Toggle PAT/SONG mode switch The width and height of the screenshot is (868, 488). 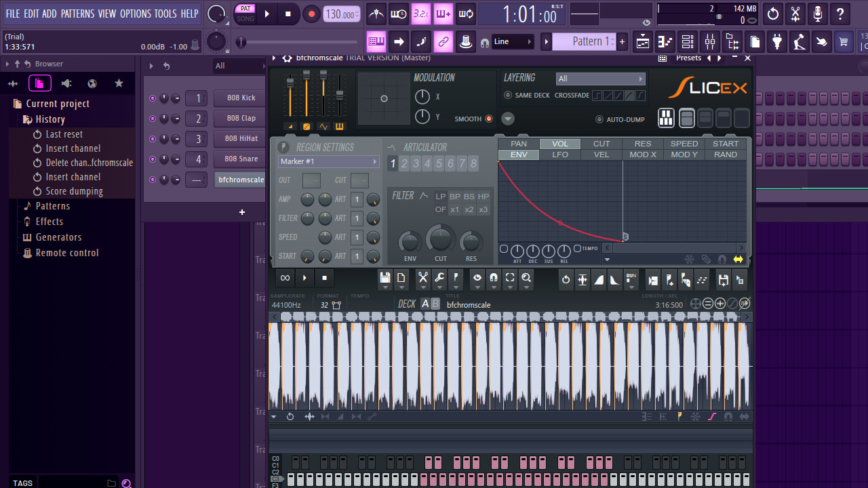(245, 14)
